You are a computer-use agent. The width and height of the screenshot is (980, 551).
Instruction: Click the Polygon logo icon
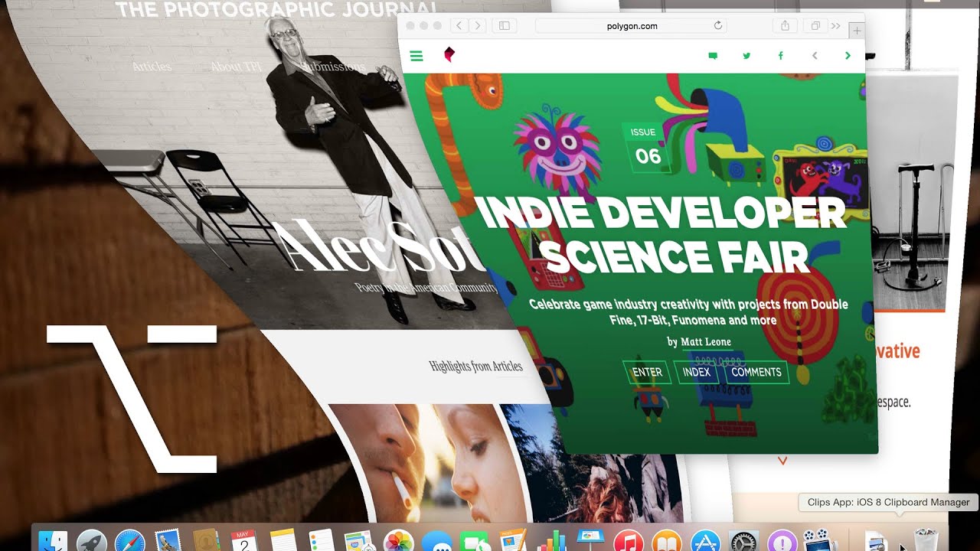click(449, 54)
